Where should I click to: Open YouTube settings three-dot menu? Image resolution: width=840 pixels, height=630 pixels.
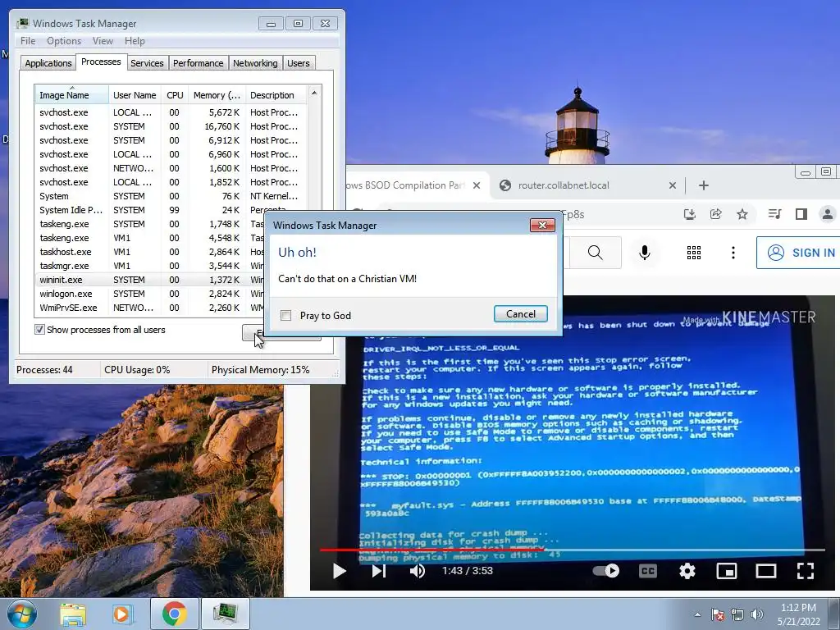point(733,253)
